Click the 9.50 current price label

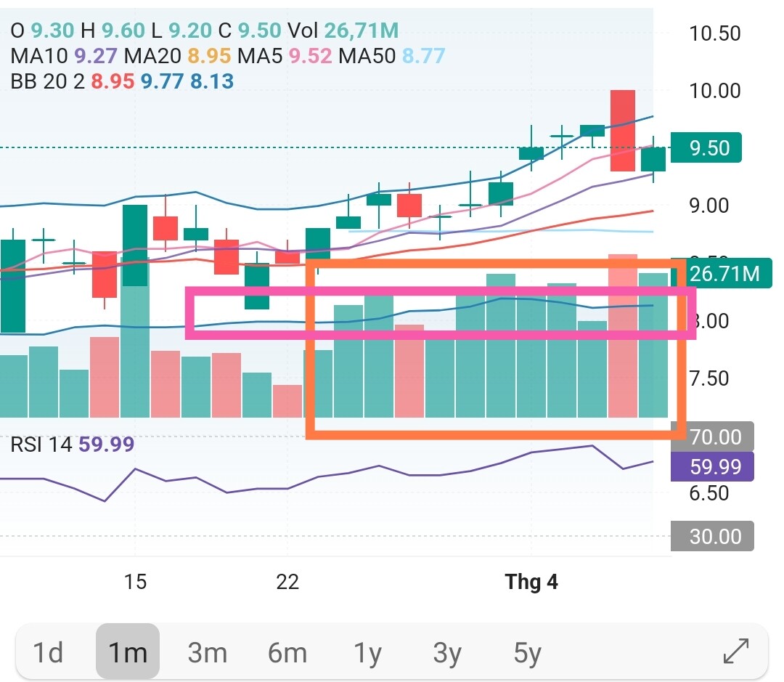708,148
